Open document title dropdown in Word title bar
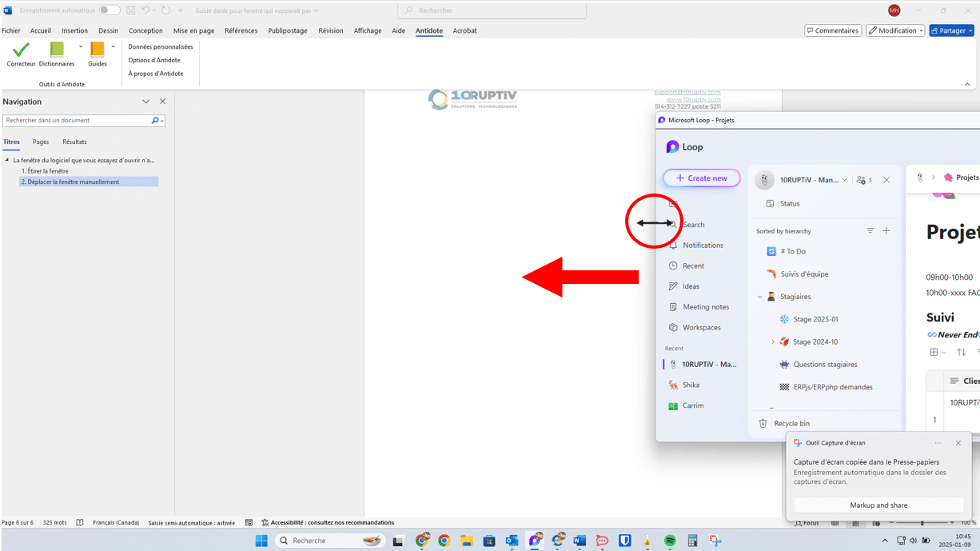Viewport: 980px width, 551px height. pyautogui.click(x=315, y=10)
